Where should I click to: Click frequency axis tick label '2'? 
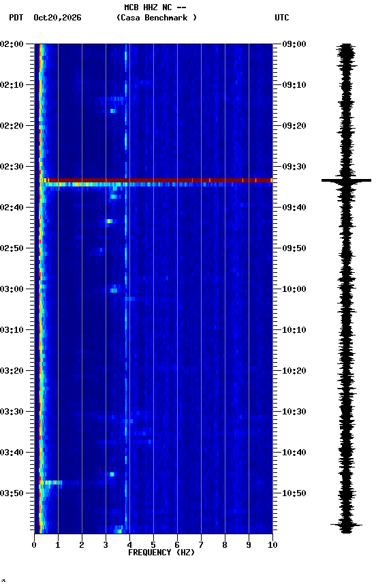pyautogui.click(x=82, y=545)
